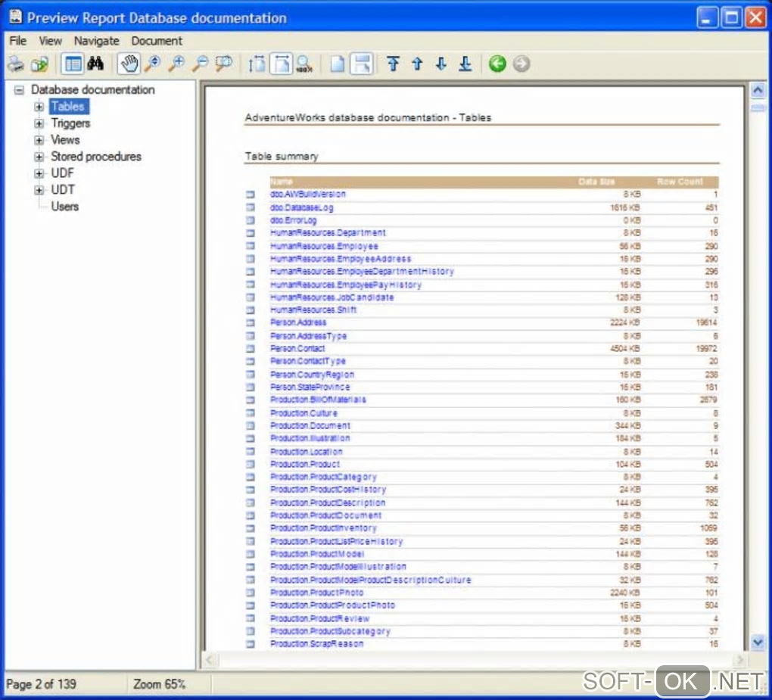Open the Production.ScrapReason link
Image resolution: width=772 pixels, height=700 pixels.
point(316,644)
